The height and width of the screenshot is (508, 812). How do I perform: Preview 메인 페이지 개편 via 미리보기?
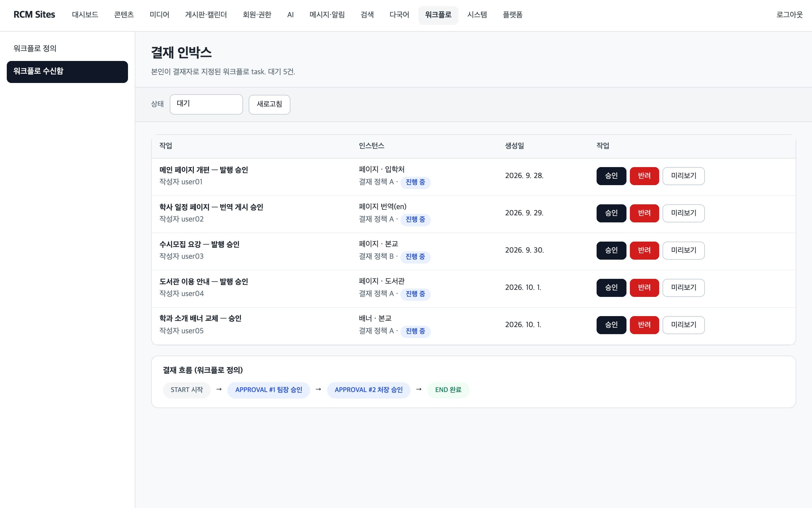click(683, 176)
